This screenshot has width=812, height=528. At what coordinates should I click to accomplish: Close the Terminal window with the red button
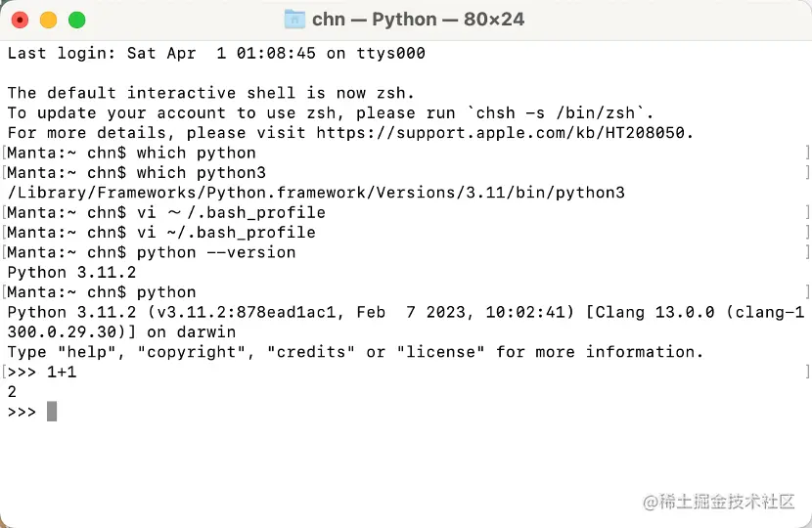20,20
